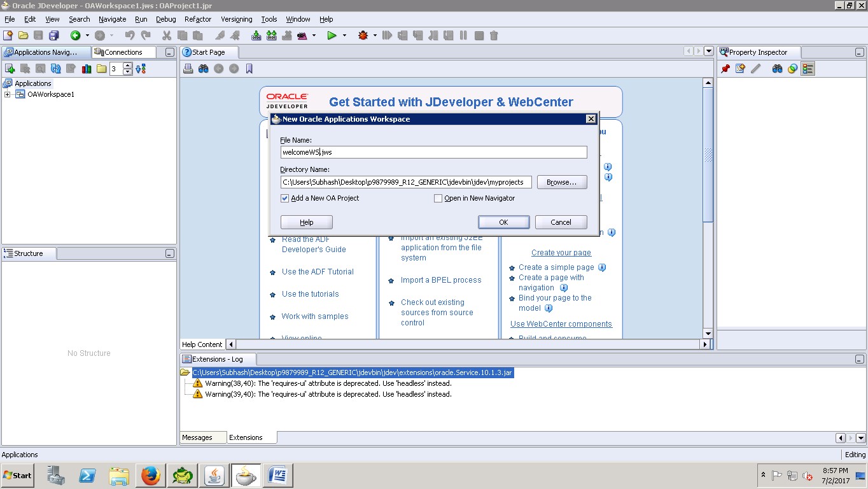Print the Start Page using printer icon

(x=188, y=68)
